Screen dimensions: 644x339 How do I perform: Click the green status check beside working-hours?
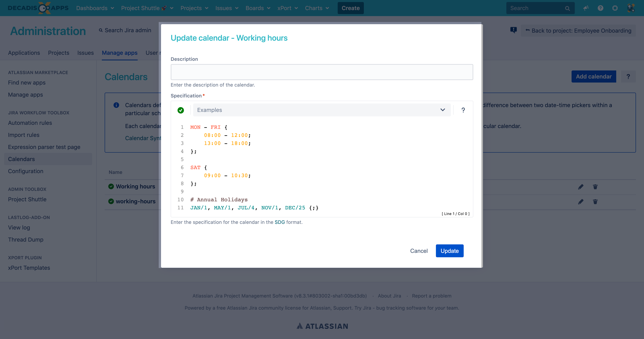click(x=111, y=201)
